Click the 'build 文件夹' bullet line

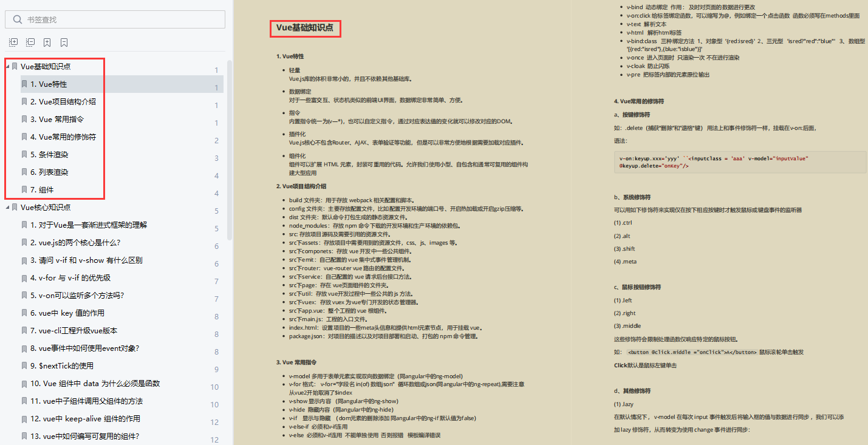tap(351, 200)
